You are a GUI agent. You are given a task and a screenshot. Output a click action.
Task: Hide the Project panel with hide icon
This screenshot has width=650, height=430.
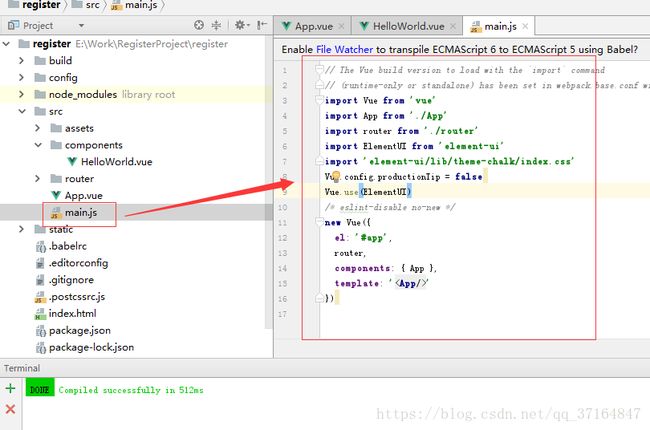coord(262,25)
